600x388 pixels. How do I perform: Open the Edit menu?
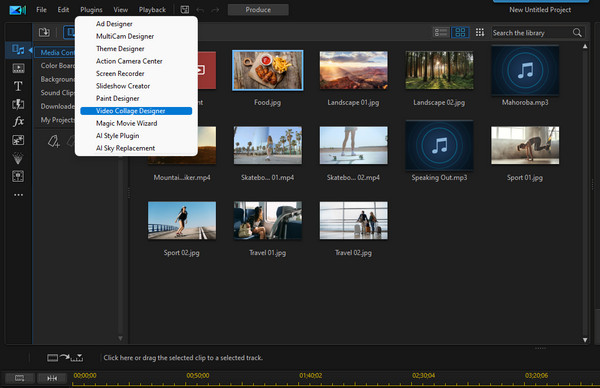[63, 10]
